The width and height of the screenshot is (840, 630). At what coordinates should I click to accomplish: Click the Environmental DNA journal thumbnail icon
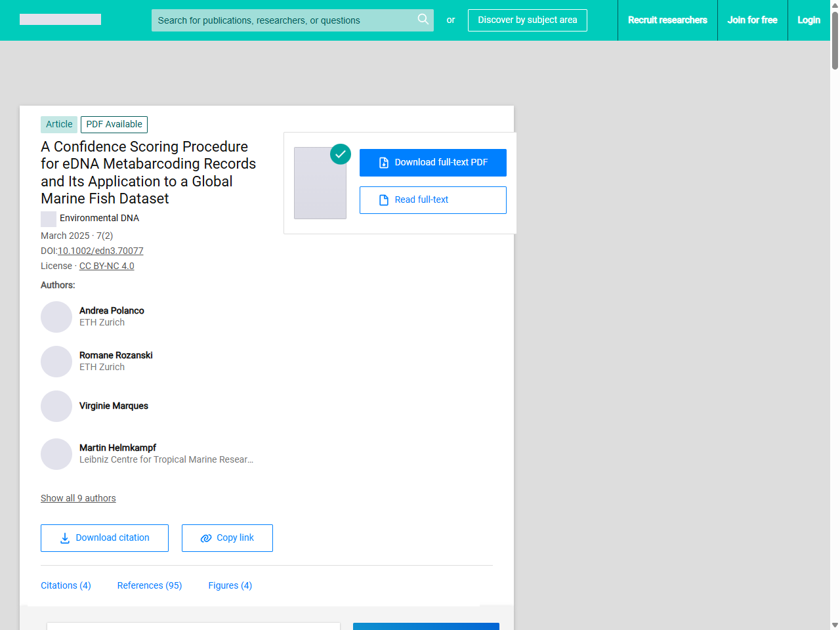coord(49,219)
